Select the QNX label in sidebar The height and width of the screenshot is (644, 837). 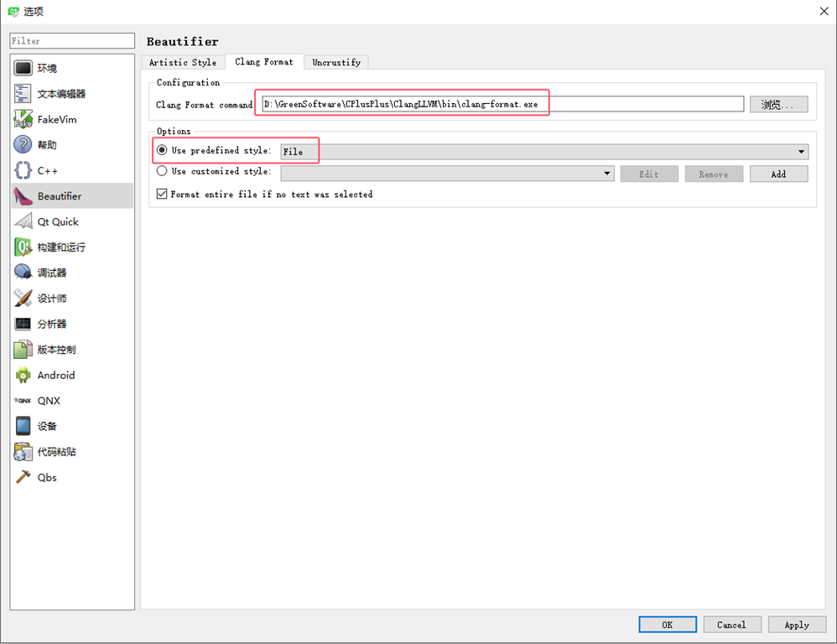click(x=49, y=400)
